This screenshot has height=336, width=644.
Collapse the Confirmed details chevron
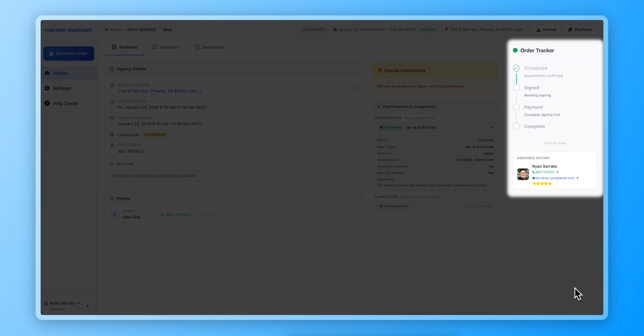point(491,127)
